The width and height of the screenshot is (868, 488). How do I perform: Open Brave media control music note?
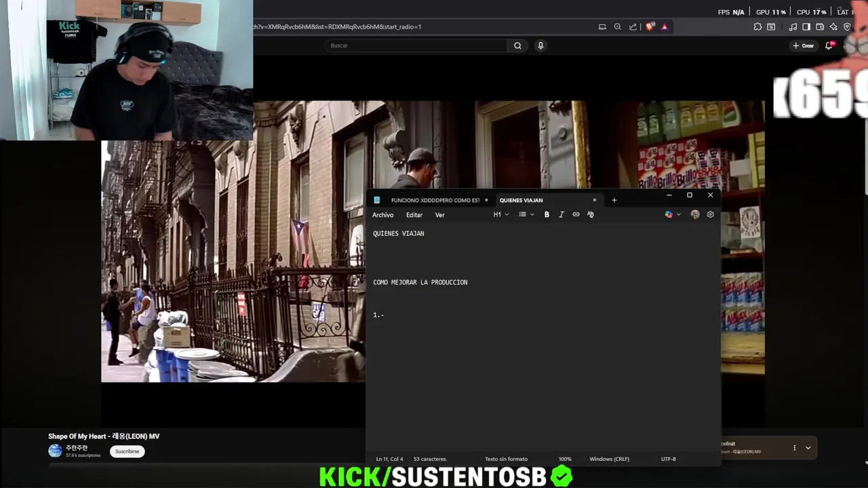(x=793, y=27)
